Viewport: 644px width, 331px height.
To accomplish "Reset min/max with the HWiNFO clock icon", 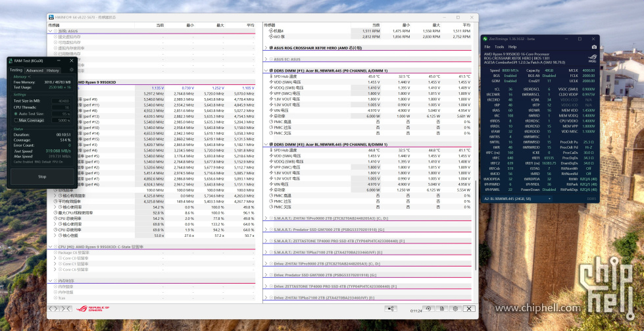I will pos(428,309).
